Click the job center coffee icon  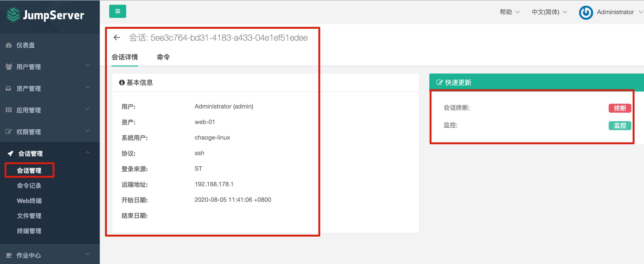tap(9, 255)
